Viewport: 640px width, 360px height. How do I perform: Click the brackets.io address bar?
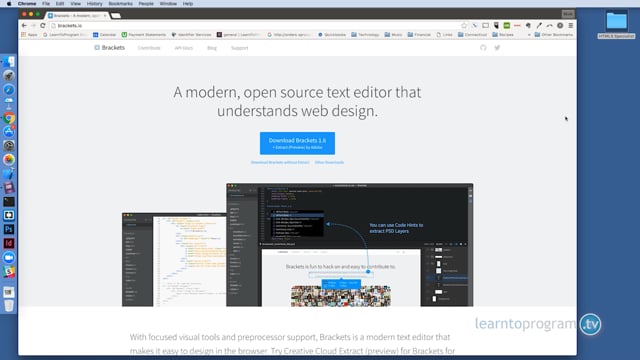click(257, 25)
